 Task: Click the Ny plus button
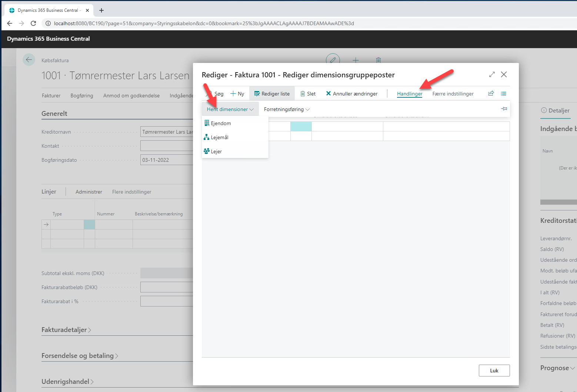[237, 94]
